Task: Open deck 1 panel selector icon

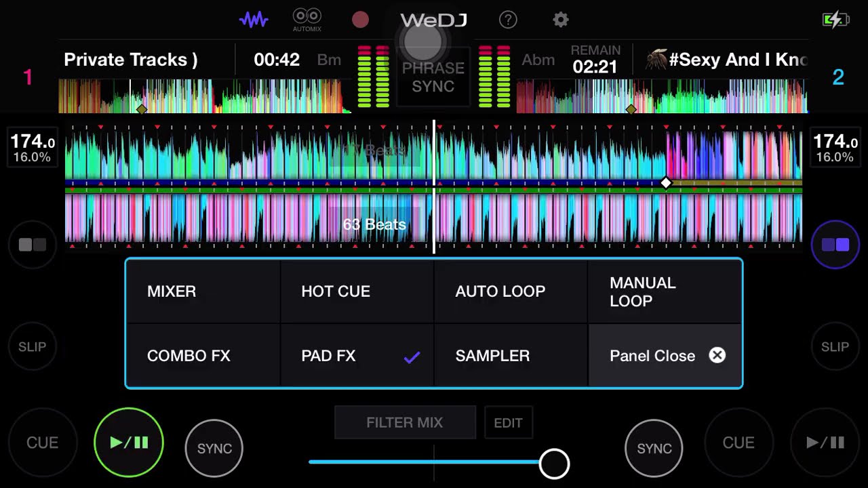Action: [x=32, y=245]
